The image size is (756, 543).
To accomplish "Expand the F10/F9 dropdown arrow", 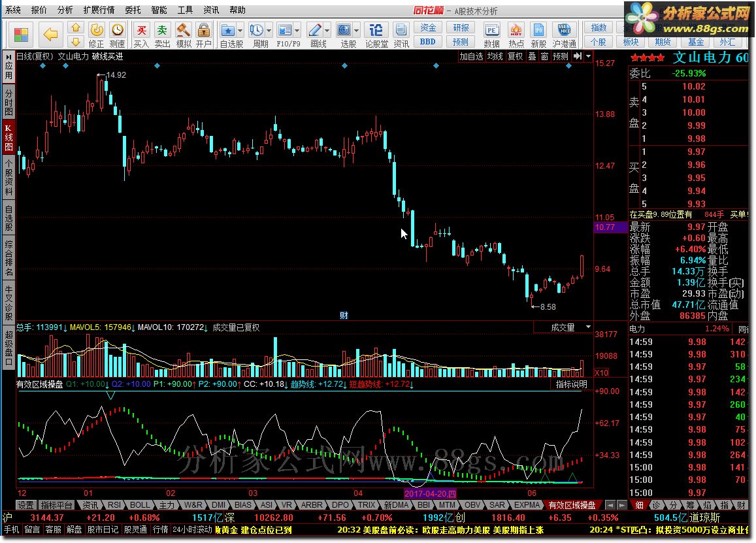I will (297, 30).
